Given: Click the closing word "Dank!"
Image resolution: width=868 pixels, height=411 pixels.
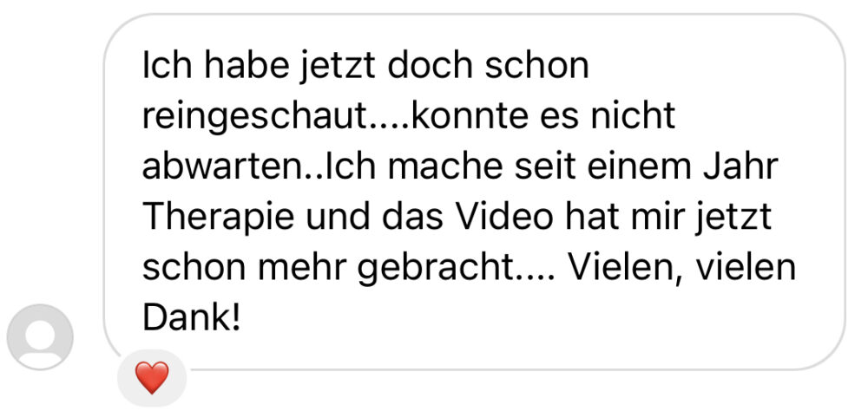Looking at the screenshot, I should pos(192,317).
